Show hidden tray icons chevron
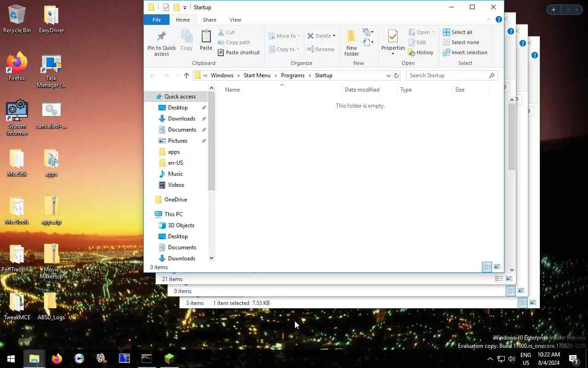 490,359
